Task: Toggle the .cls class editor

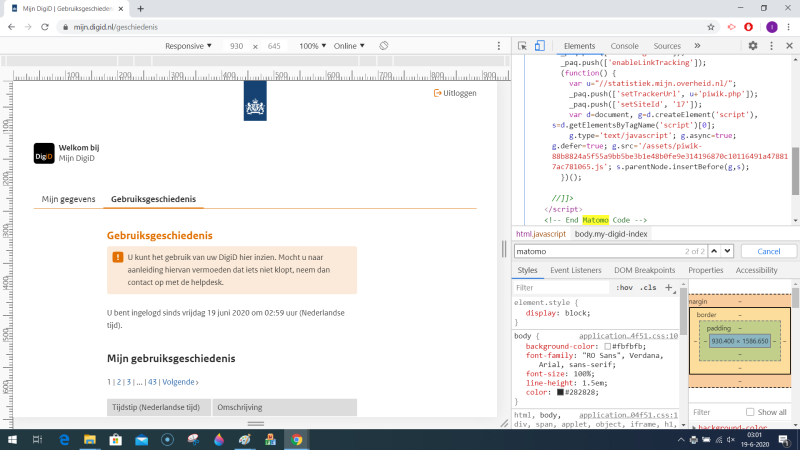Action: pos(648,287)
